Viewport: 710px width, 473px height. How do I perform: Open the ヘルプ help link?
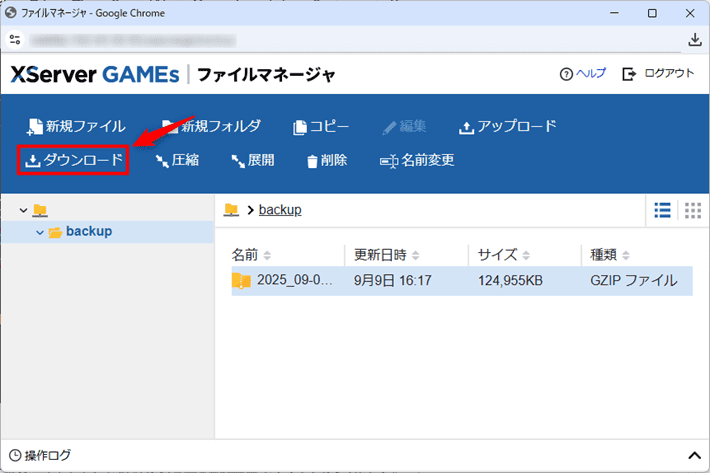coord(583,74)
